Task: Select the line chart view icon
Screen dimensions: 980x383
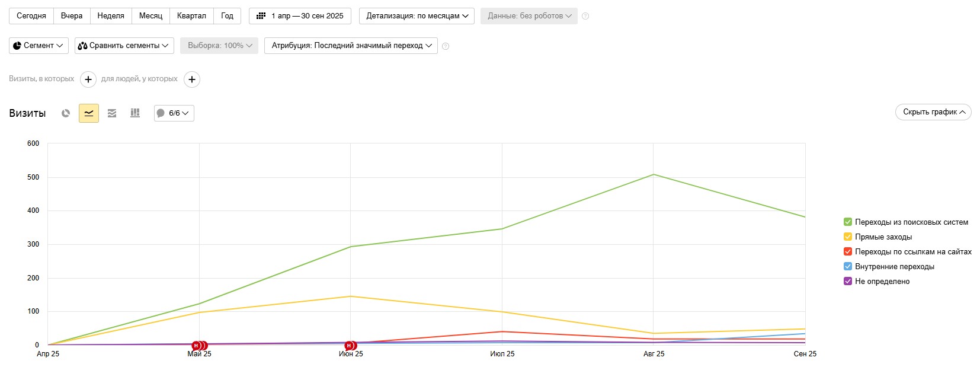Action: (89, 113)
